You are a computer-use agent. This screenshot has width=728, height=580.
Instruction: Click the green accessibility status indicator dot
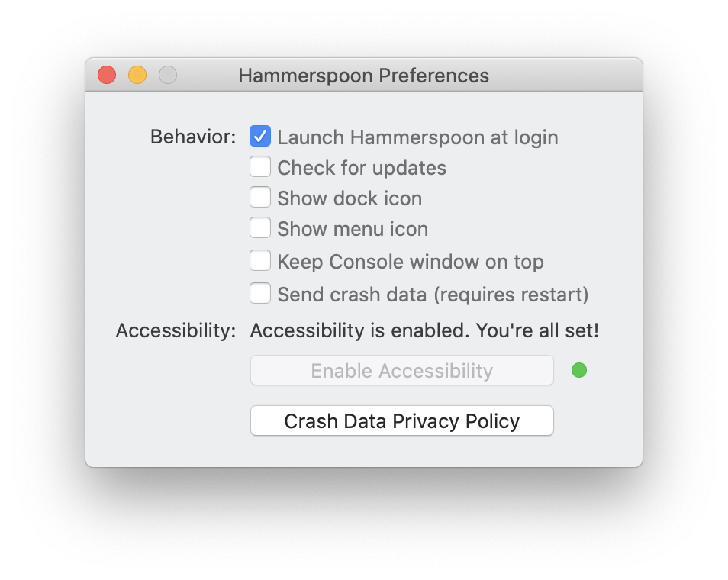(579, 371)
